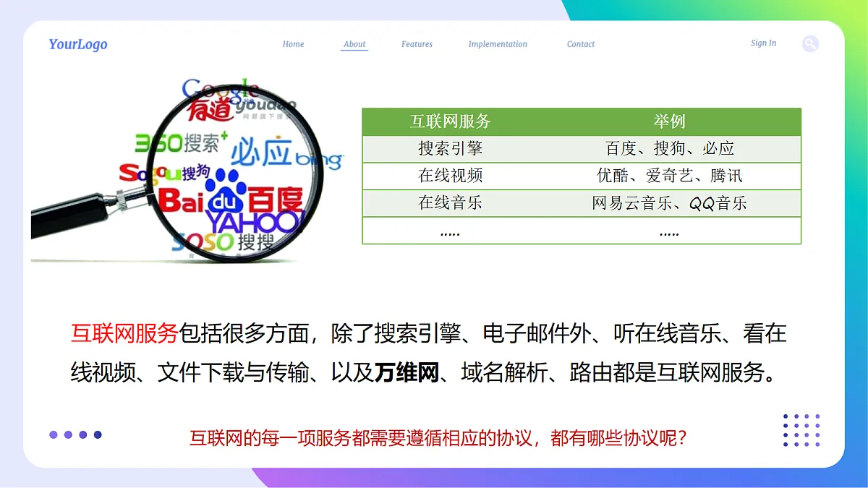
Task: Select the 在线音乐 table cell
Action: [x=450, y=203]
